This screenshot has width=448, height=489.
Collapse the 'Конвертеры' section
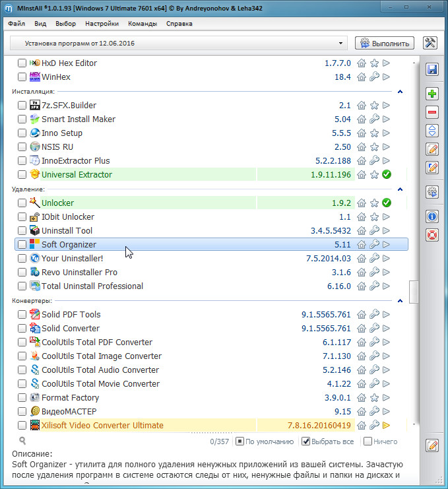click(400, 301)
